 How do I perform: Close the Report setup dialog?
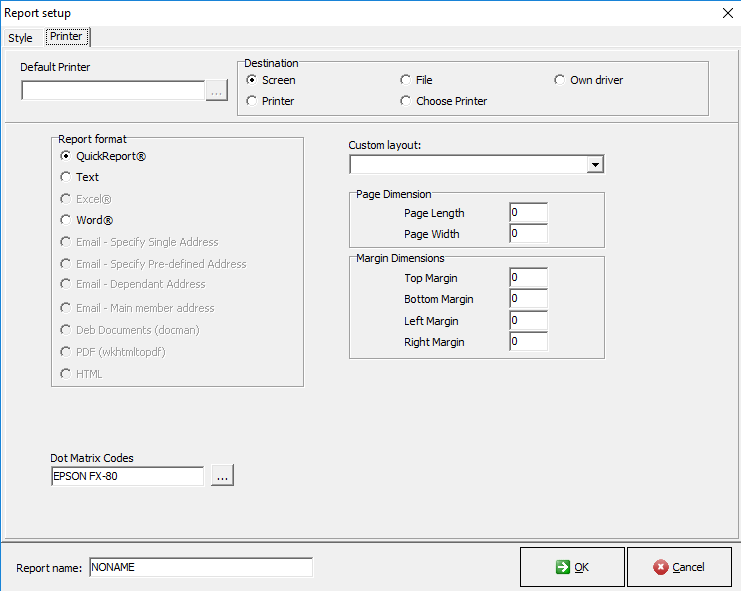point(727,12)
